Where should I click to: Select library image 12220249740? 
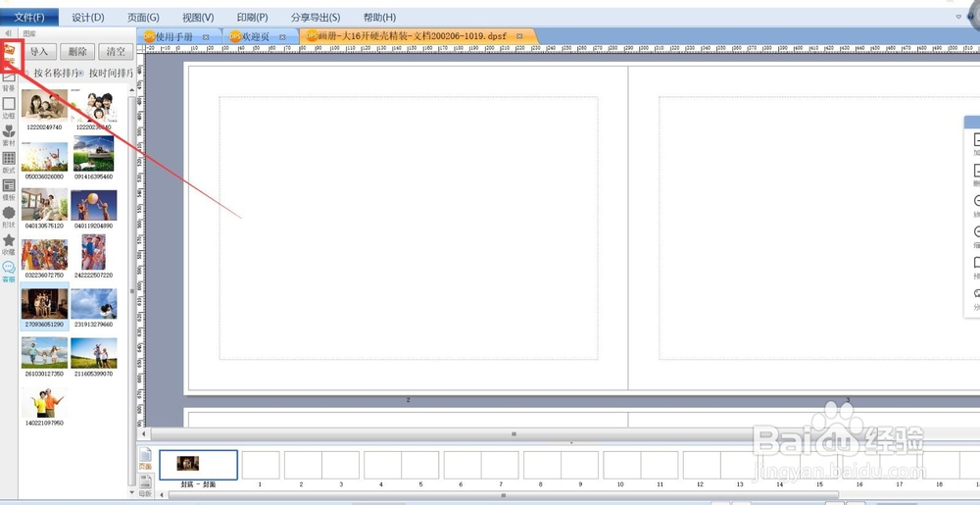44,110
